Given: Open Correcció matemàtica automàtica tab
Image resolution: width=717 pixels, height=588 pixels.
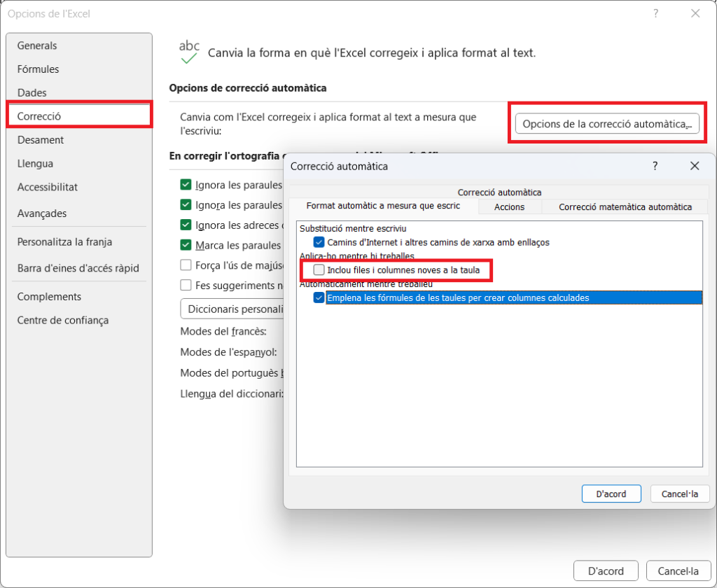Looking at the screenshot, I should [x=625, y=206].
